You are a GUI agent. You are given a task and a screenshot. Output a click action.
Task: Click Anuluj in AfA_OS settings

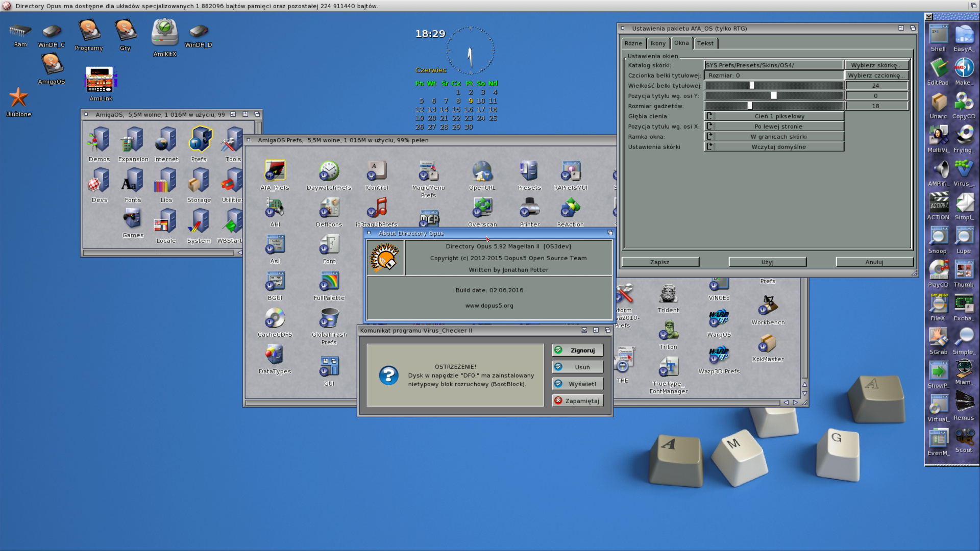point(874,262)
